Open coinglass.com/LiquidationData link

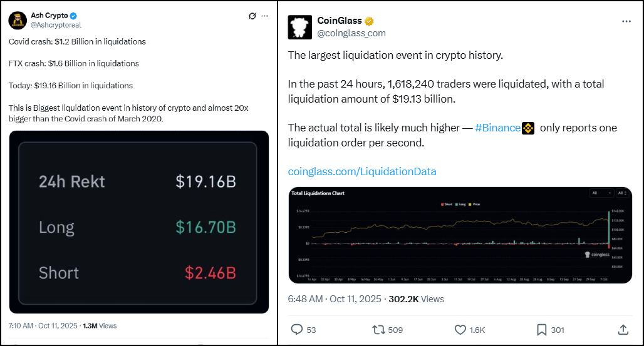(x=361, y=171)
